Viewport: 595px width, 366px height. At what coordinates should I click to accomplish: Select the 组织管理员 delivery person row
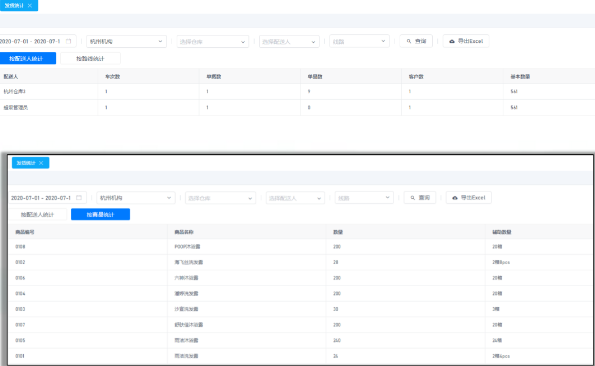(298, 107)
